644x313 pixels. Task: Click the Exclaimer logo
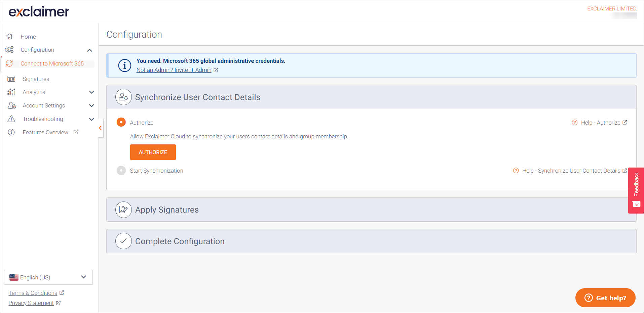click(x=39, y=12)
